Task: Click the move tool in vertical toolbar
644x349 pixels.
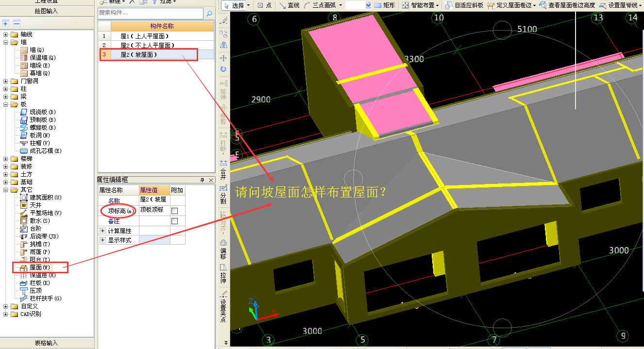Action: click(x=223, y=58)
